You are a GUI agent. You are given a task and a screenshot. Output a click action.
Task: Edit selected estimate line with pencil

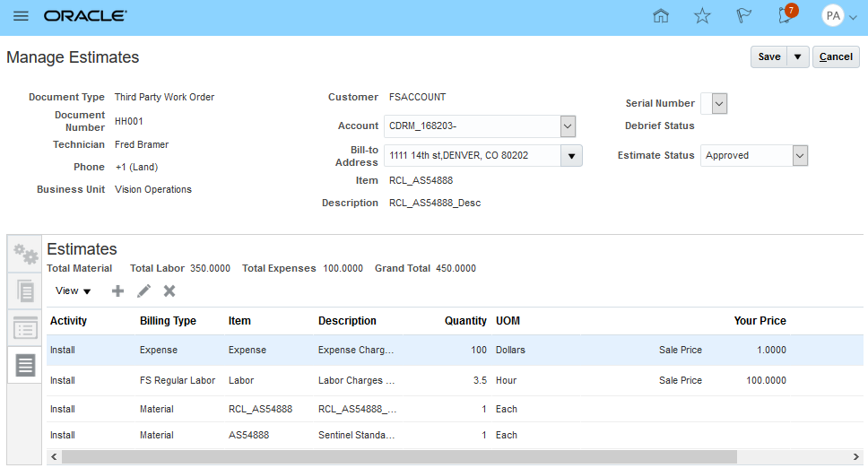(x=144, y=291)
